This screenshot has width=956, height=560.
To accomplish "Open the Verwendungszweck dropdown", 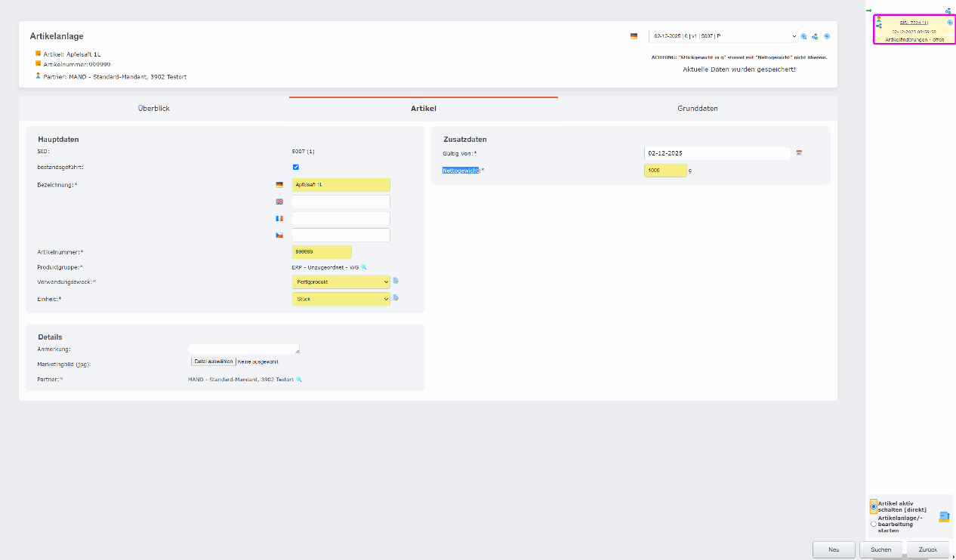I will click(x=341, y=282).
